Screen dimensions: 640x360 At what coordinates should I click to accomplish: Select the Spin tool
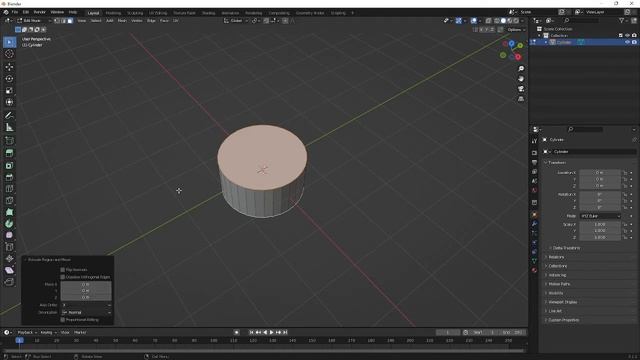9,224
